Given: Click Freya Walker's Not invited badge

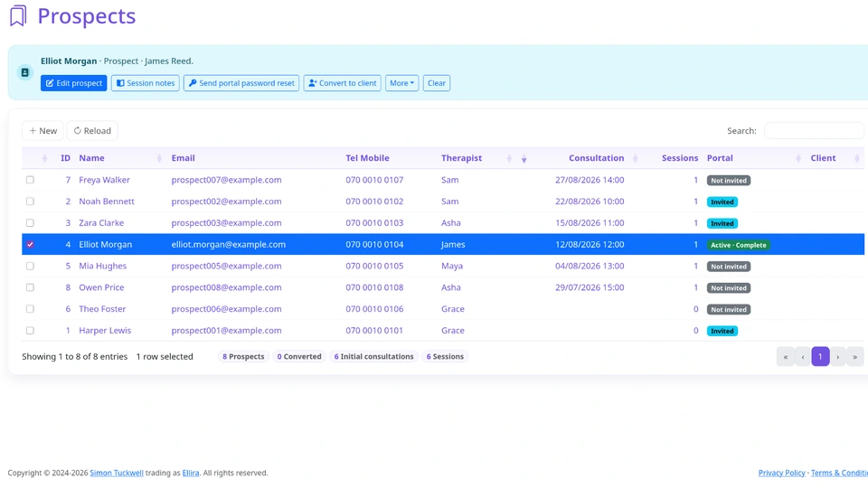Looking at the screenshot, I should coord(729,181).
